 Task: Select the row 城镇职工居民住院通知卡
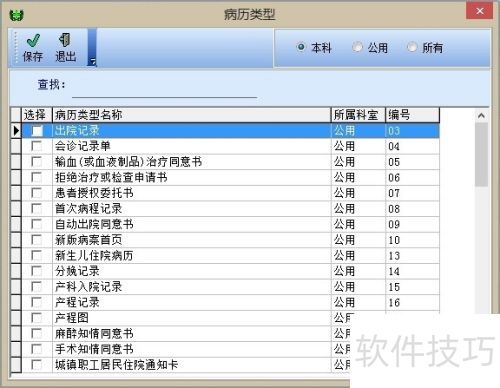[x=186, y=365]
